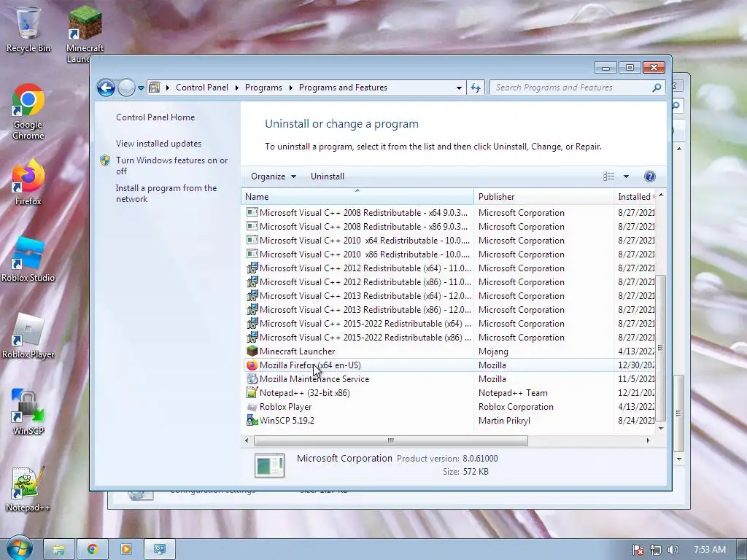Click the WinSCP 5.19.2 row icon

[252, 420]
